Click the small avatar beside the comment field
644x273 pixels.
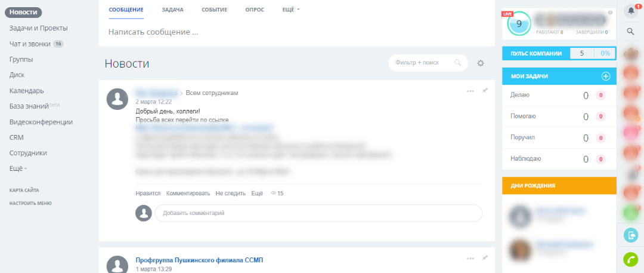[144, 213]
